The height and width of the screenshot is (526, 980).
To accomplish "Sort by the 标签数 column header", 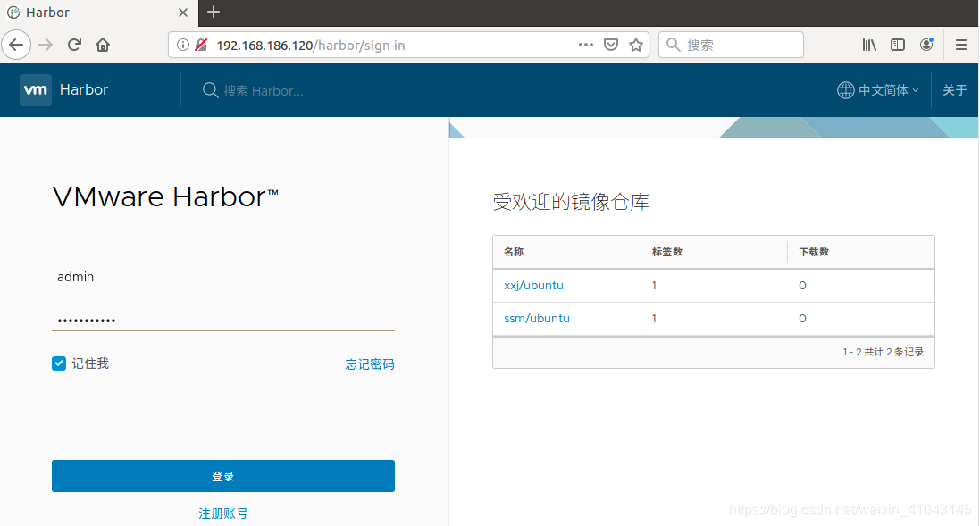I will (x=666, y=252).
